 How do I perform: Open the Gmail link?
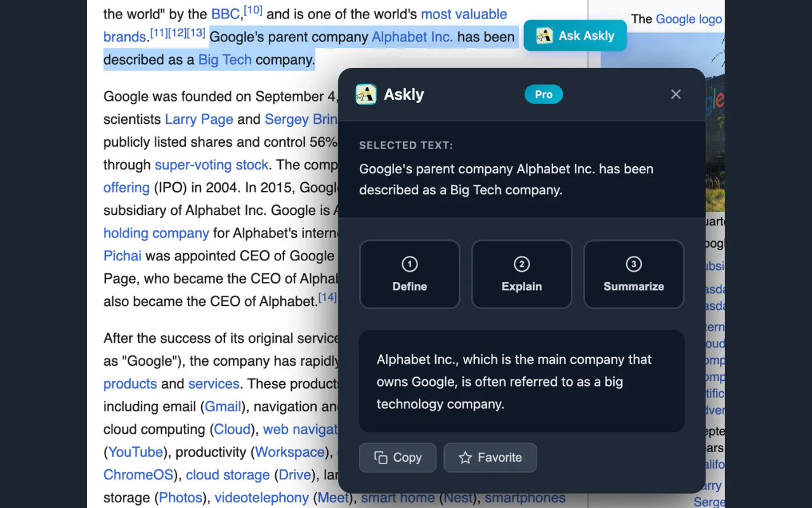(x=223, y=406)
